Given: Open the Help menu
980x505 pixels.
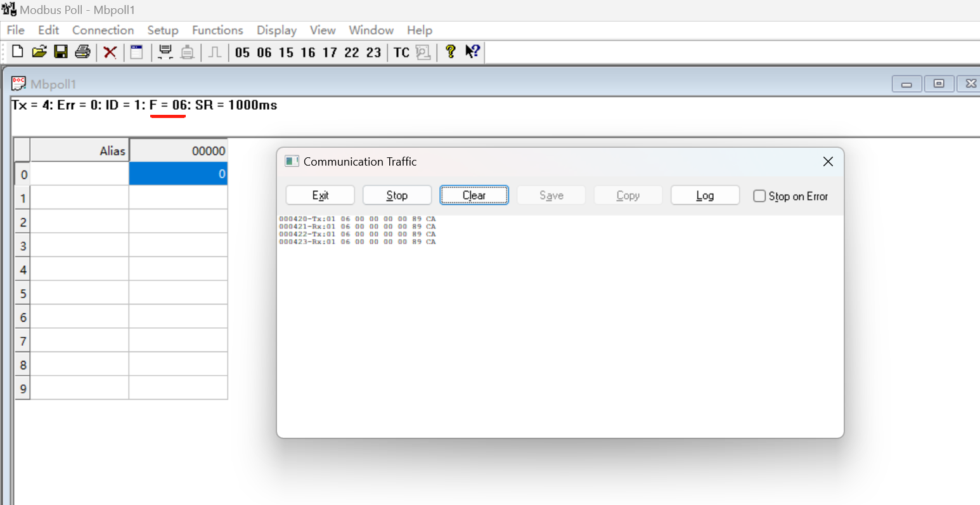Looking at the screenshot, I should coord(420,30).
